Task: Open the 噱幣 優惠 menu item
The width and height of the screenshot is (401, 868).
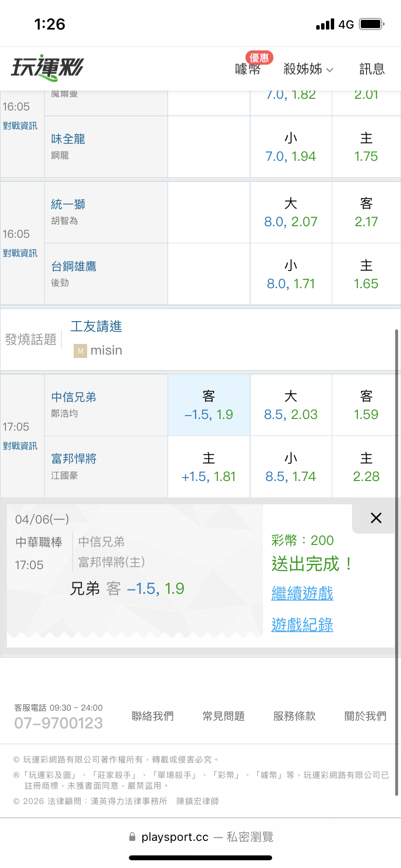Action: tap(248, 69)
